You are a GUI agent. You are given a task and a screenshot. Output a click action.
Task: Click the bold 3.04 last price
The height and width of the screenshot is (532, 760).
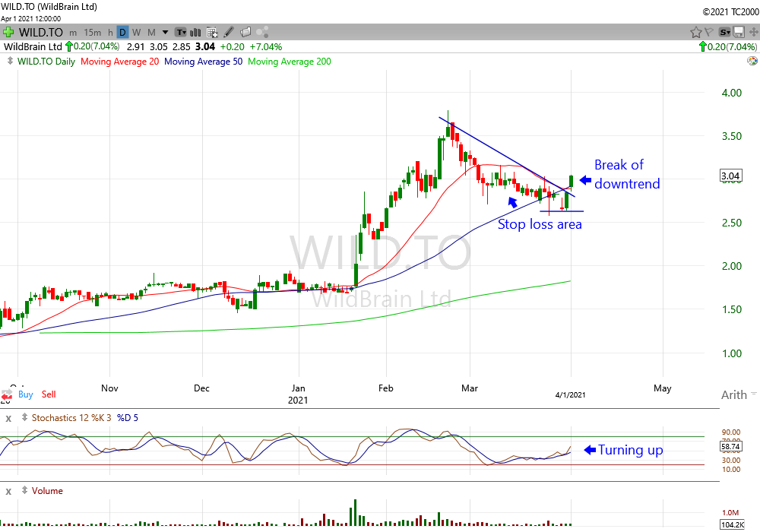[205, 46]
